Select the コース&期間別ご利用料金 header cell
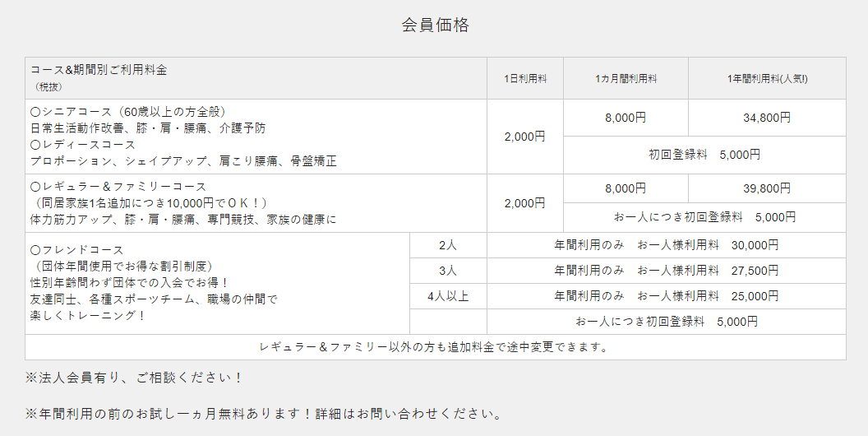Screen dimensions: 868x436 point(256,78)
